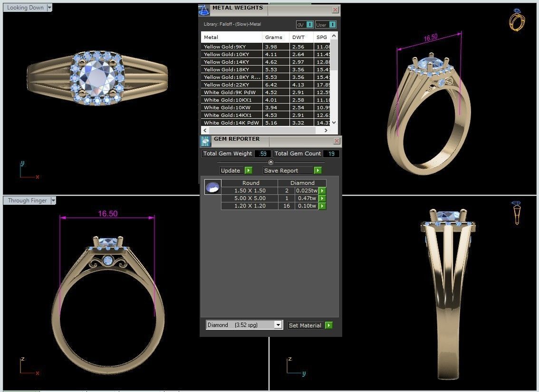Open the Through Finger viewport dropdown

click(53, 201)
